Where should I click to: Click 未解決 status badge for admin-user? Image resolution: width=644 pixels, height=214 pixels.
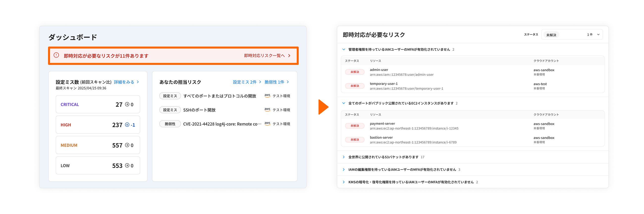point(354,72)
